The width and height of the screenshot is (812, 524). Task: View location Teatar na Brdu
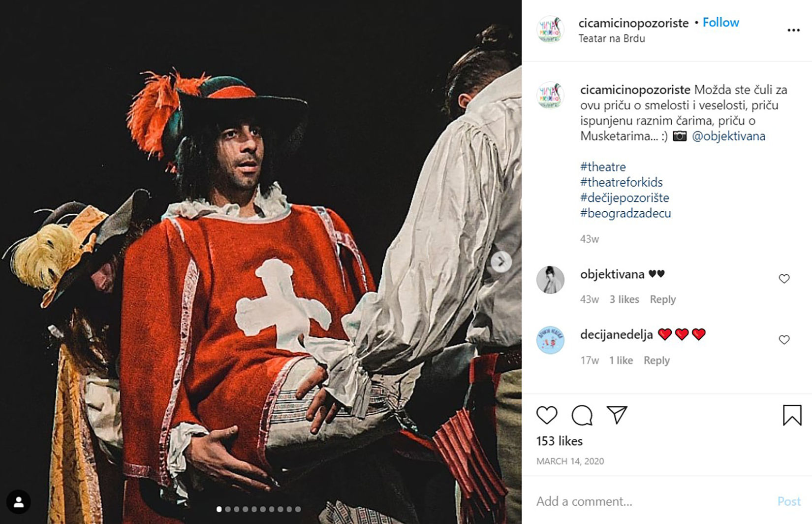[x=611, y=38]
